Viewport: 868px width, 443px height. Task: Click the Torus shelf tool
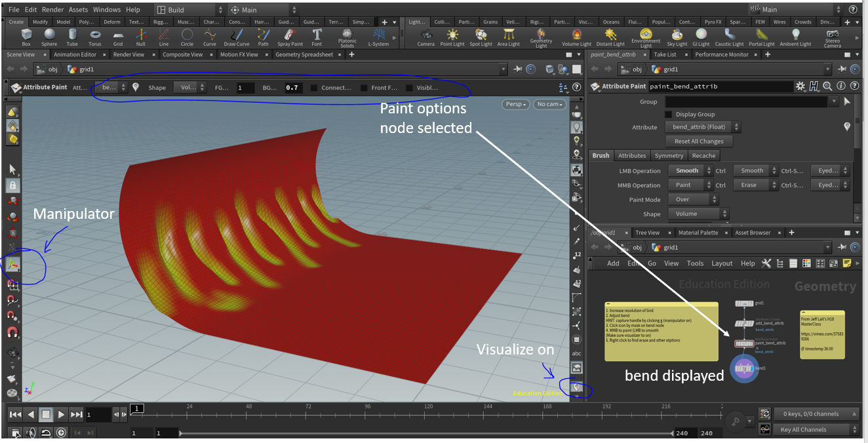[x=95, y=37]
